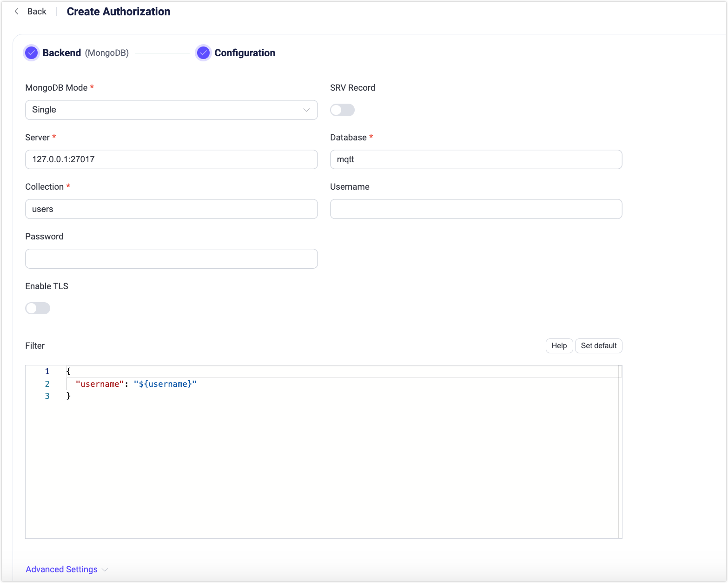
Task: Toggle the SRV Record switch
Action: coord(342,110)
